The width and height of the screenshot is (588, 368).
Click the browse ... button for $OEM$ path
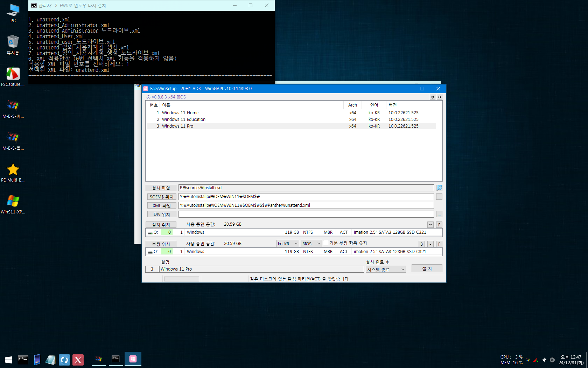439,197
